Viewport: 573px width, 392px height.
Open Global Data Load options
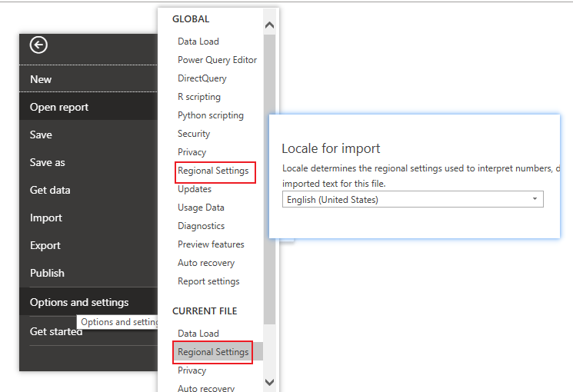click(198, 42)
